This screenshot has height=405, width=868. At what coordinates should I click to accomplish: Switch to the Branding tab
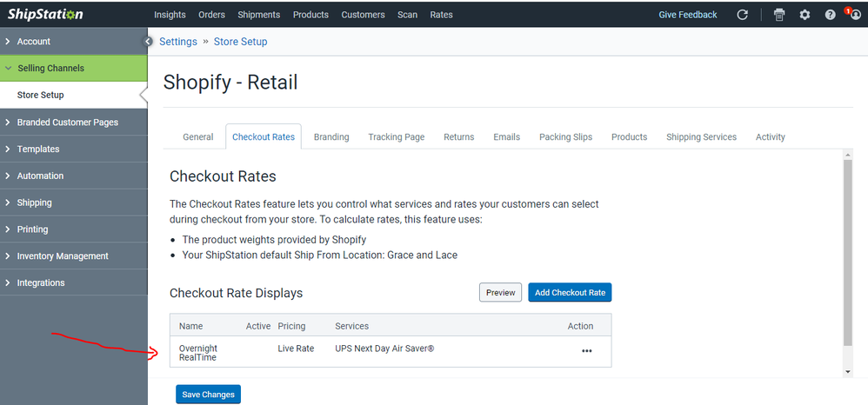pyautogui.click(x=331, y=137)
